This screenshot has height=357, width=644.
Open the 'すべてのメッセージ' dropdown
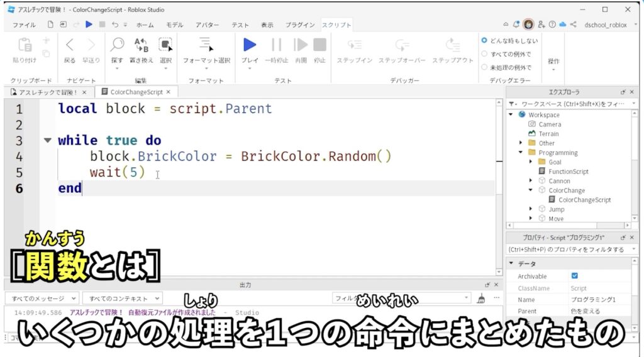pyautogui.click(x=41, y=299)
